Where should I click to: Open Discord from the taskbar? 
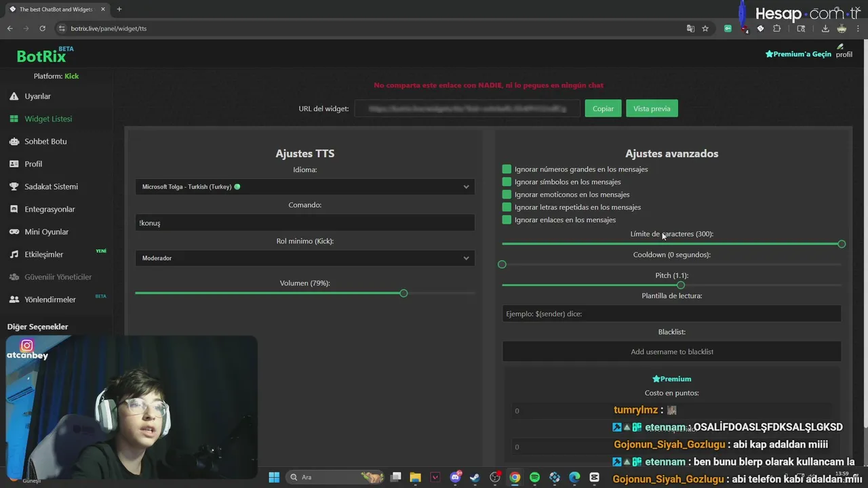(455, 477)
